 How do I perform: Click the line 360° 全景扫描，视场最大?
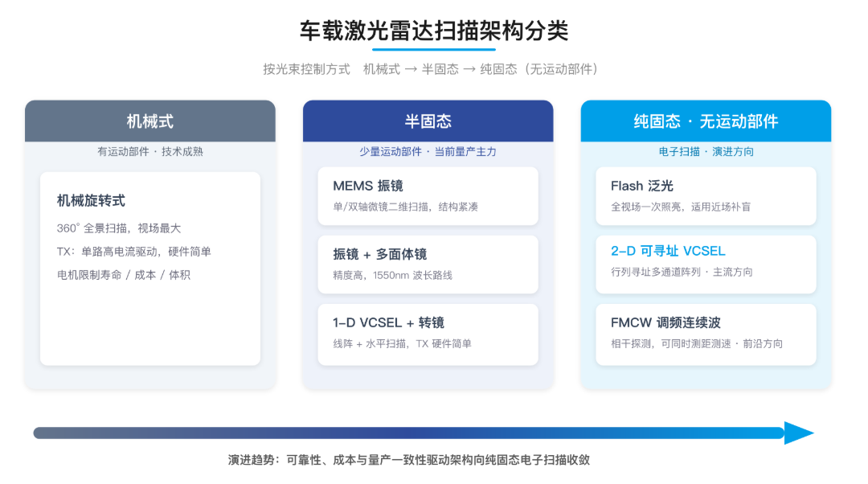tap(118, 228)
